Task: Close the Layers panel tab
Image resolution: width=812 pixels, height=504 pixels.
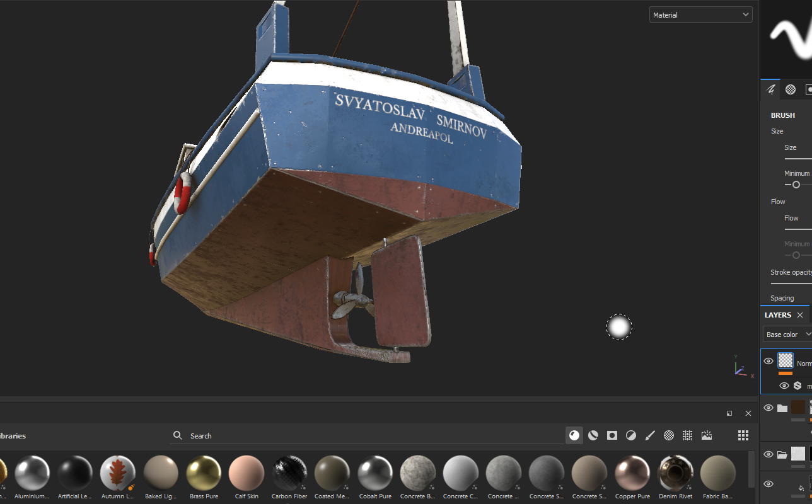Action: (800, 315)
